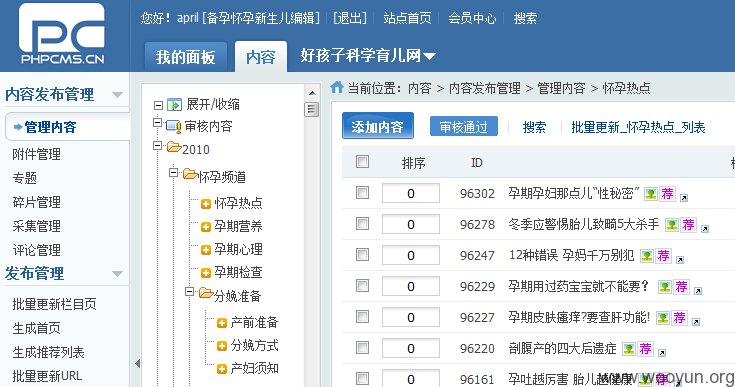Click the plus icon beside 孕期检查

(206, 273)
